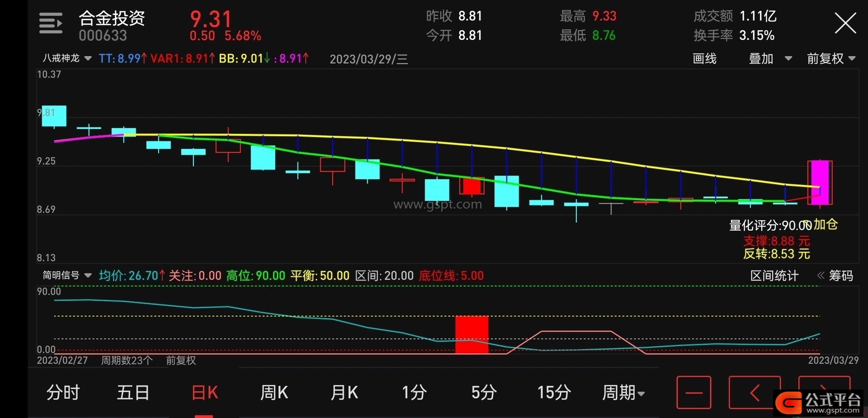Switch to the 分时 tab

(63, 393)
